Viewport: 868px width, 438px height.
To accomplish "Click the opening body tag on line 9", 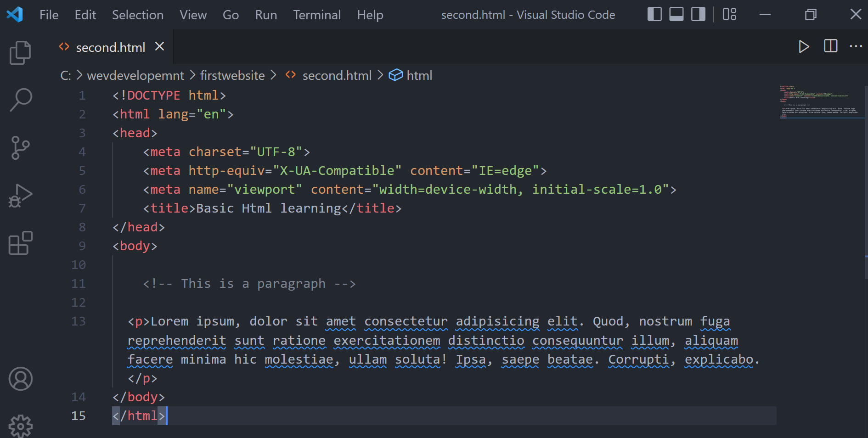I will click(135, 246).
